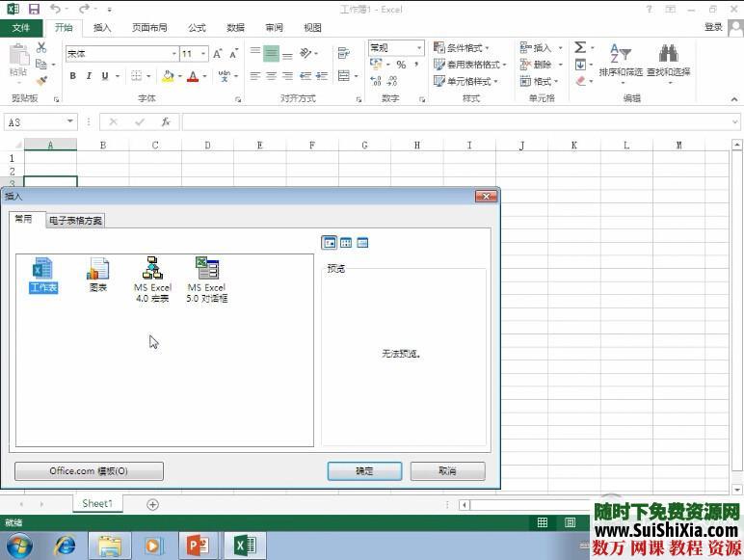The image size is (744, 560).
Task: Open the number format 常规 dropdown
Action: coord(419,47)
